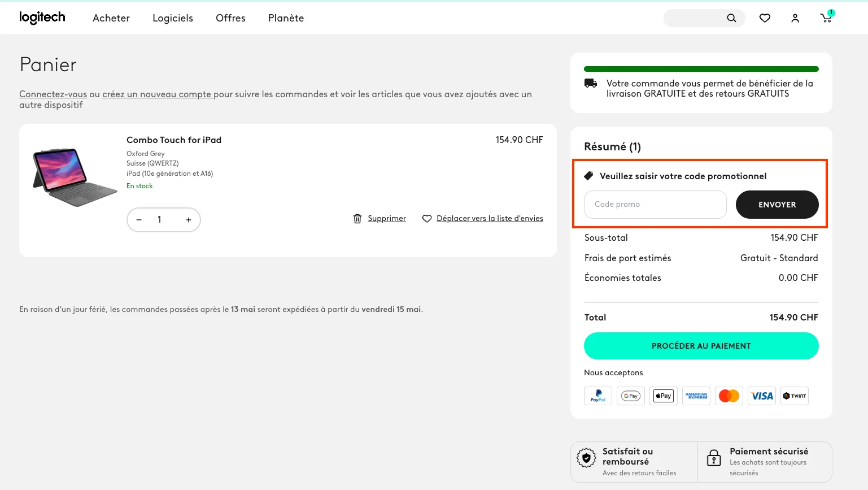This screenshot has height=490, width=868.
Task: Click the Combo Touch product thumbnail
Action: (75, 177)
